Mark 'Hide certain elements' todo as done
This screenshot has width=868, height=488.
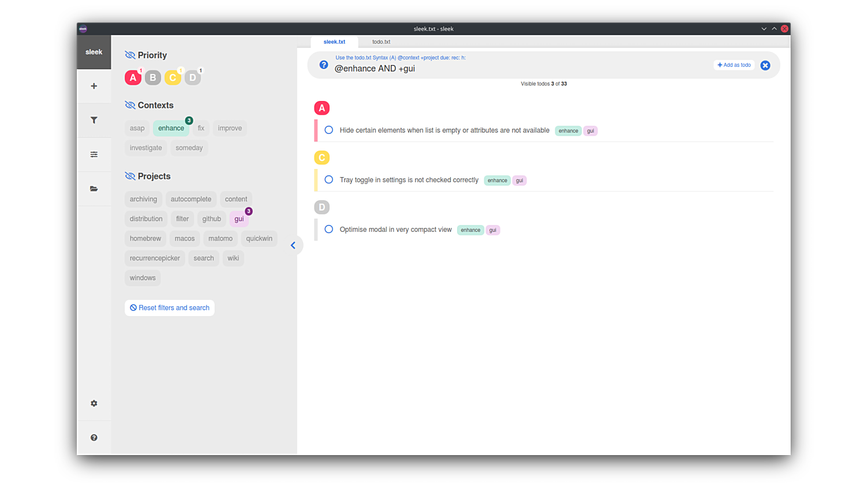click(329, 130)
